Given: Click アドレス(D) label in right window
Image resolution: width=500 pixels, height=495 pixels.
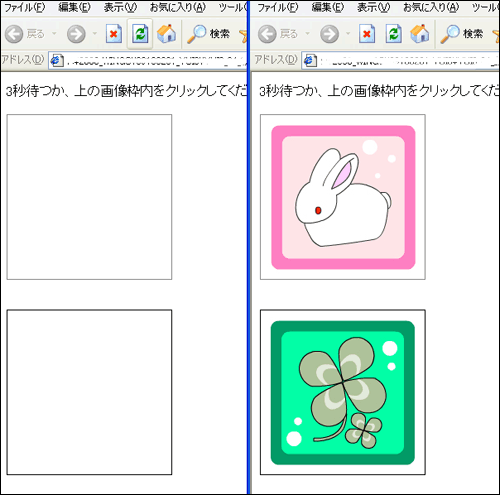Looking at the screenshot, I should (x=276, y=60).
